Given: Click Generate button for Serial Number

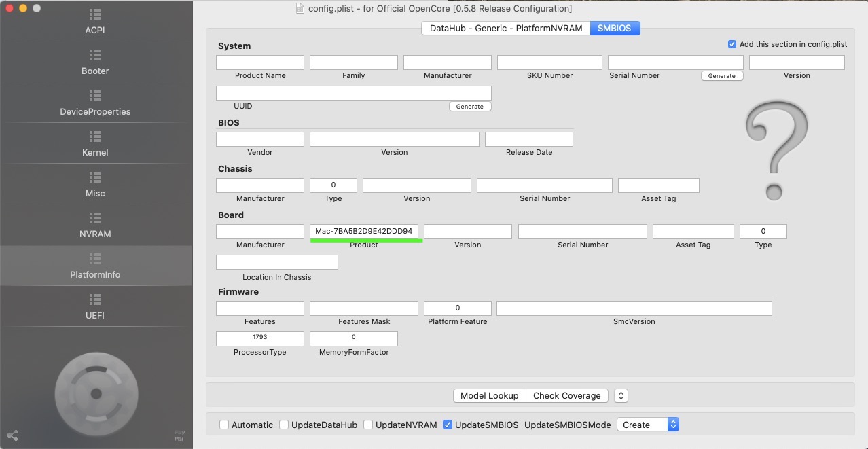Looking at the screenshot, I should tap(722, 76).
